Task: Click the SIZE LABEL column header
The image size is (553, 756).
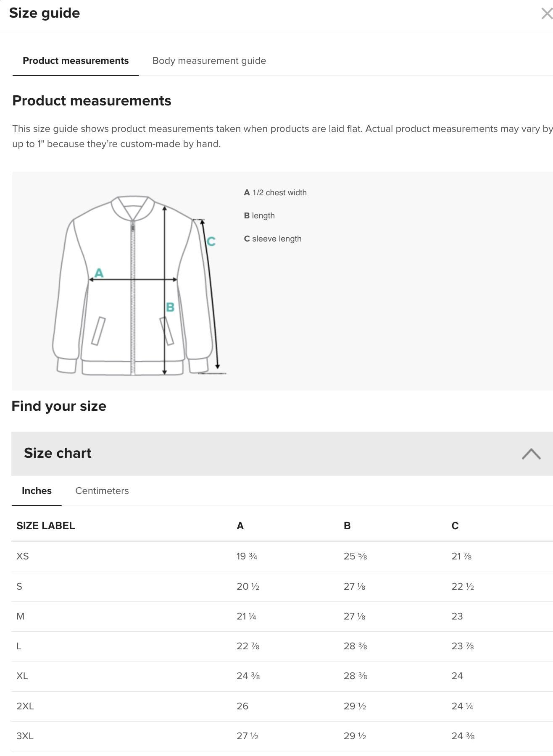Action: (46, 525)
